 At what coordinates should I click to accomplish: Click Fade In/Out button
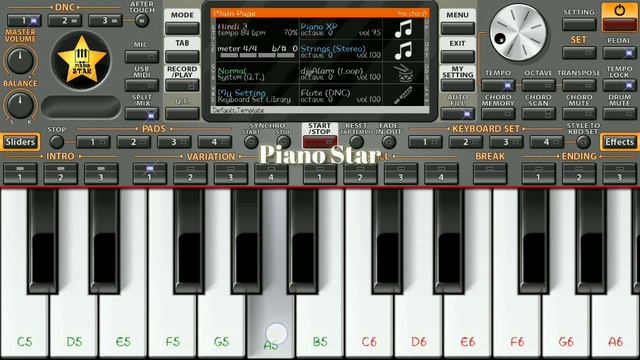389,142
